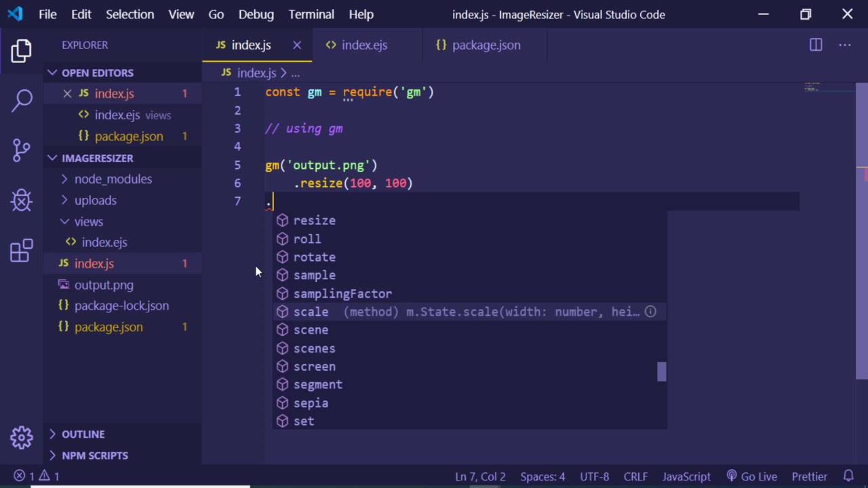Switch to the package.json tab

point(486,45)
